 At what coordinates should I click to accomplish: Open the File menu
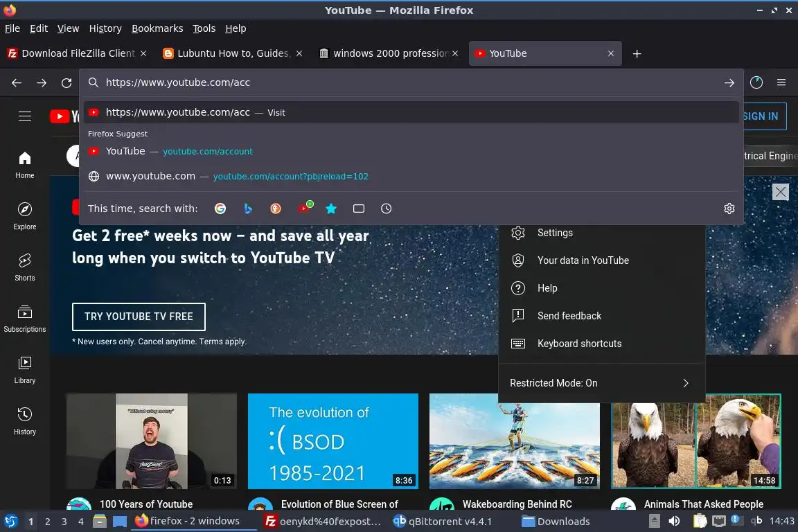(x=12, y=28)
